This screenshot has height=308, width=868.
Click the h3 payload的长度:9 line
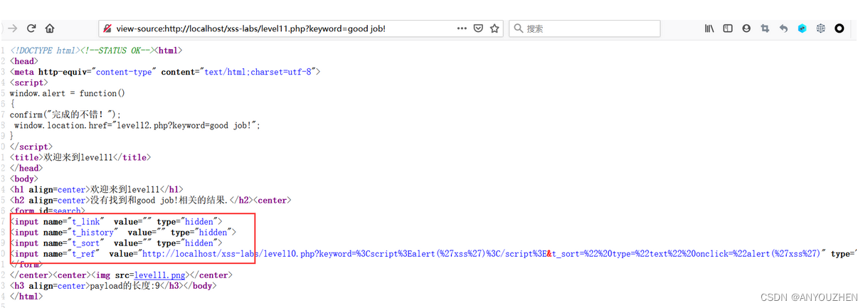pyautogui.click(x=112, y=285)
